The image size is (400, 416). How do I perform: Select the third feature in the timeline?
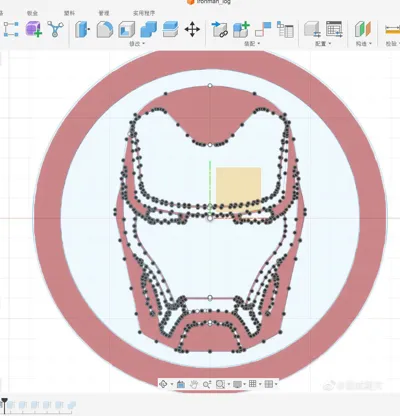(35, 405)
